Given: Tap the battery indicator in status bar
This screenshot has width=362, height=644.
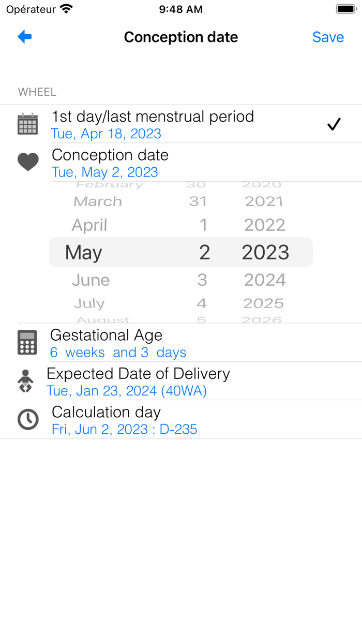Looking at the screenshot, I should tap(345, 9).
